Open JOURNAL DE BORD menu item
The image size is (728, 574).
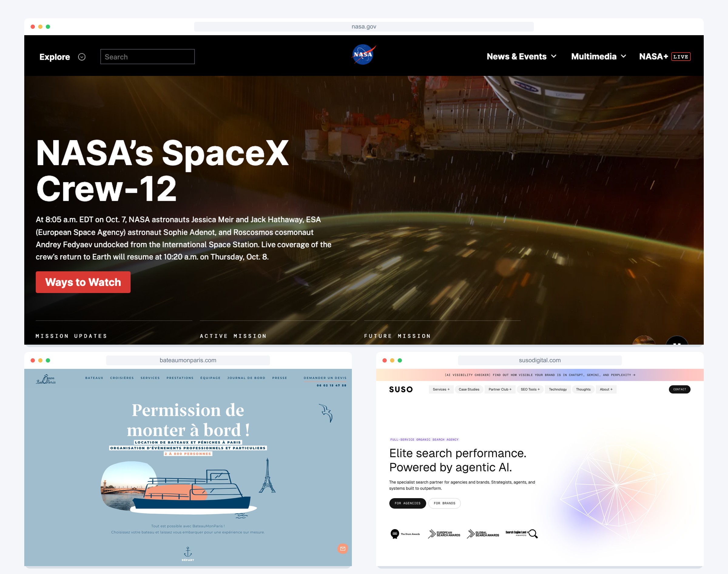tap(246, 378)
